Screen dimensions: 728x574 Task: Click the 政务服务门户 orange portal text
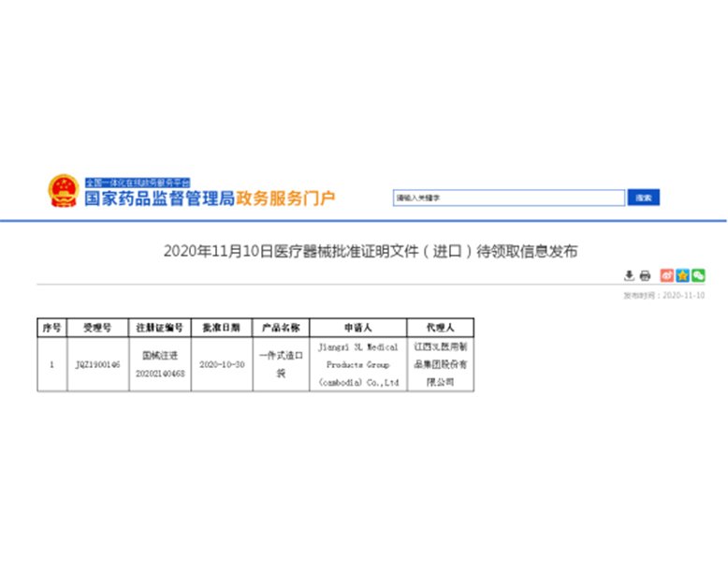284,199
